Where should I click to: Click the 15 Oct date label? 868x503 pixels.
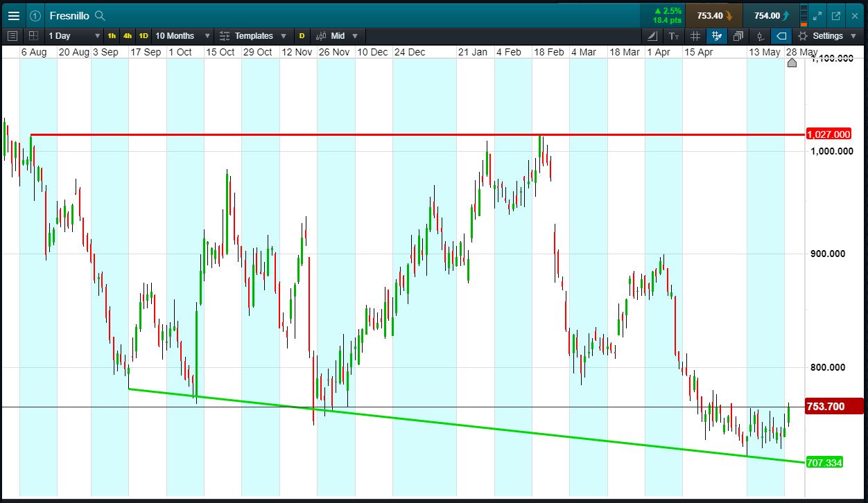[x=220, y=52]
